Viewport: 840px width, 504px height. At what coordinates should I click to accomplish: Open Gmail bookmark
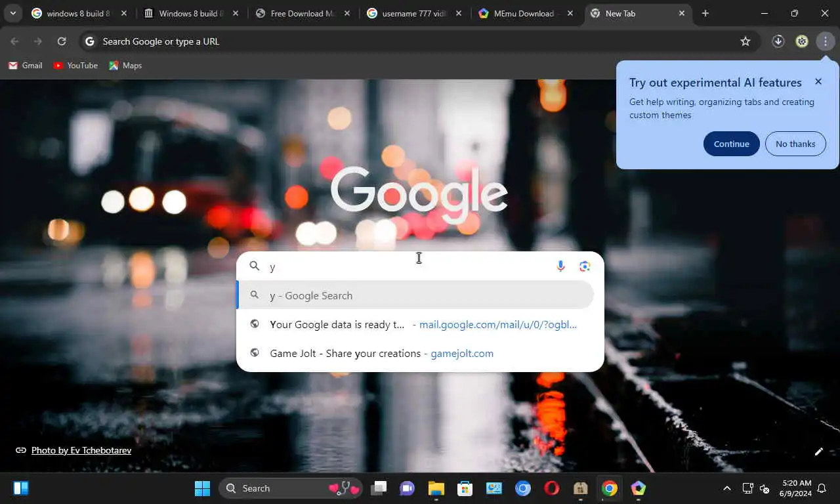[25, 66]
